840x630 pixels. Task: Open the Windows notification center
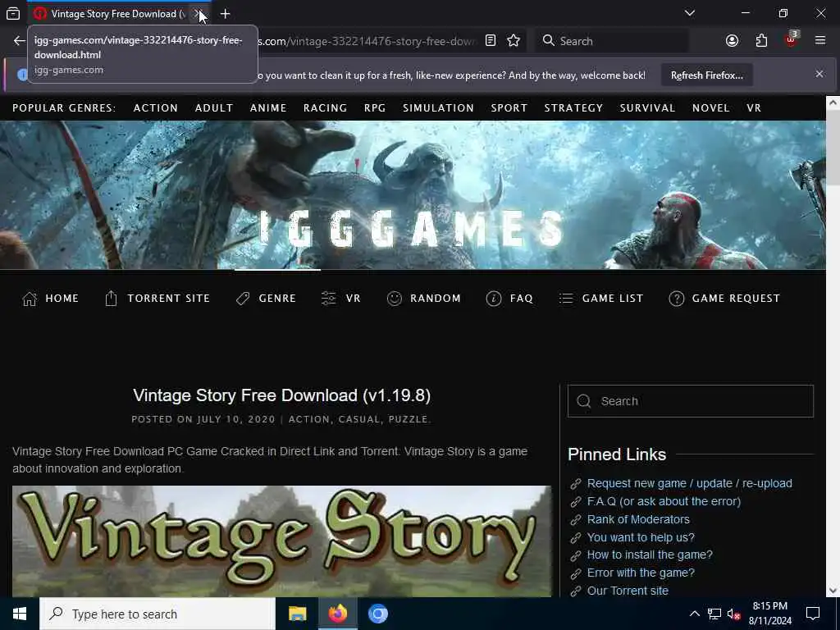(x=813, y=614)
